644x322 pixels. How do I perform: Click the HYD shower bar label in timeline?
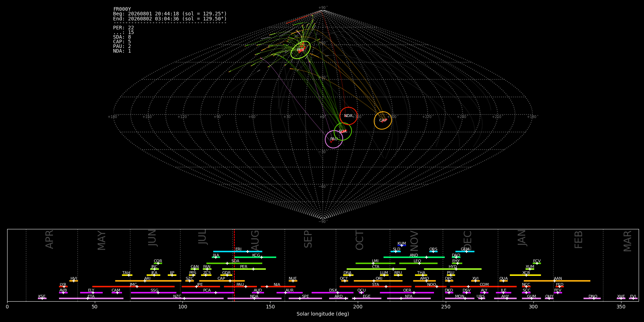453,267
